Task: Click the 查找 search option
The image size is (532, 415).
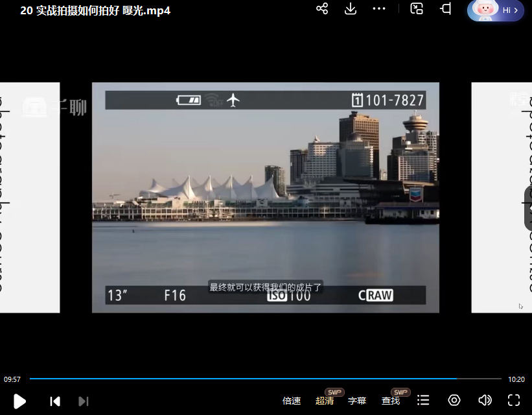Action: (391, 401)
